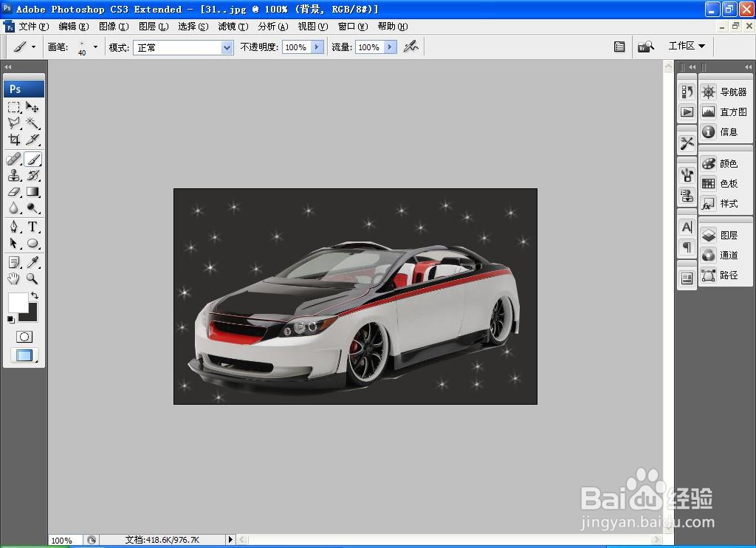Image resolution: width=756 pixels, height=548 pixels.
Task: Open status bar info arrow menu
Action: 230,539
